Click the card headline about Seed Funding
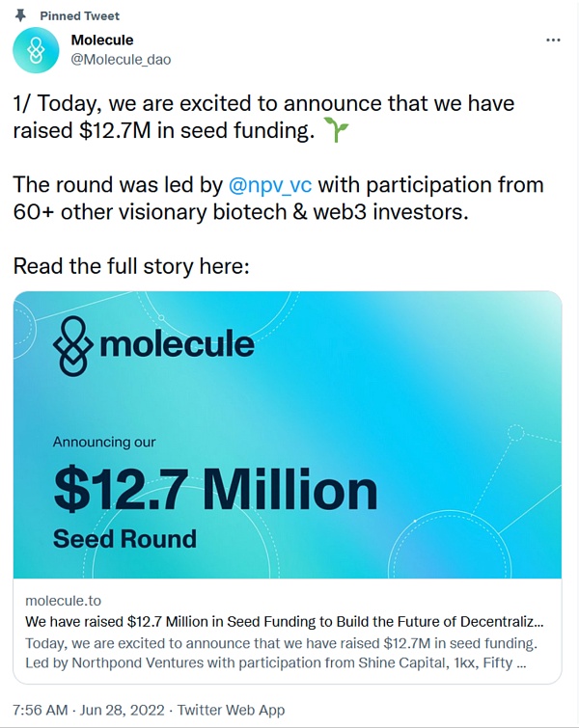Screen dimensions: 579x728 [284, 622]
